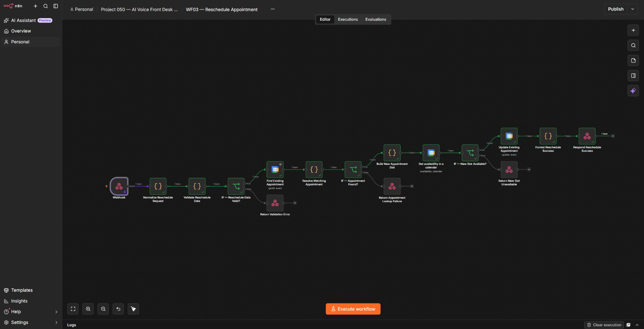Open the Webhook trigger node
This screenshot has width=644, height=329.
[119, 186]
